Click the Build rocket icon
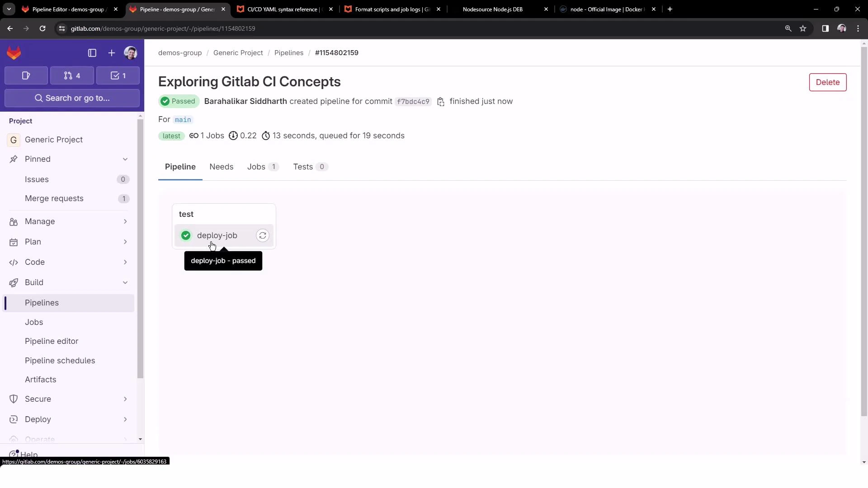 [14, 282]
